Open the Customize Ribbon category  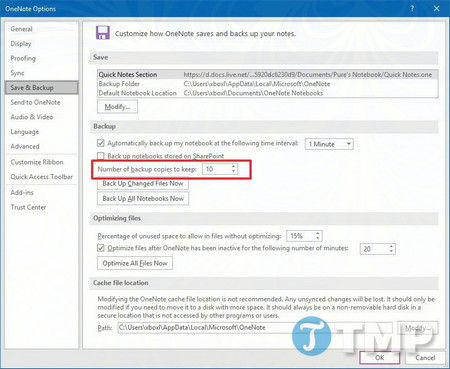point(42,162)
